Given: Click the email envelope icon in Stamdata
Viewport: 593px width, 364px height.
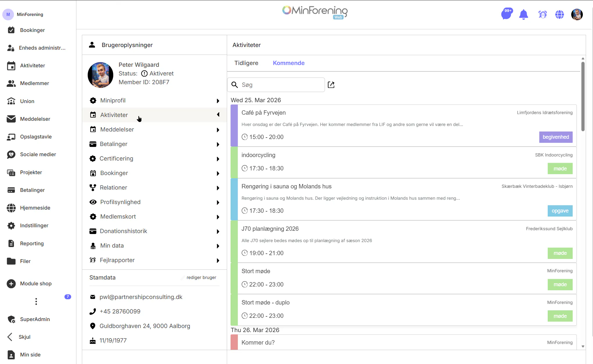Looking at the screenshot, I should (x=93, y=297).
